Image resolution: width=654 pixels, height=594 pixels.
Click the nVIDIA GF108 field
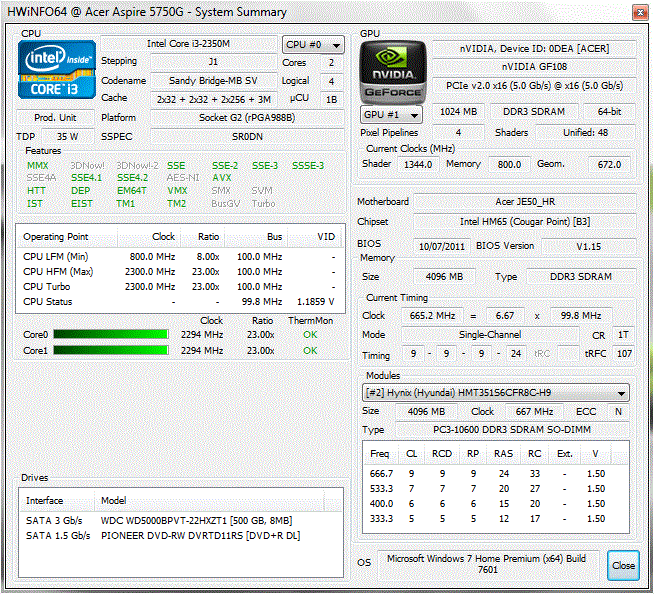pyautogui.click(x=534, y=67)
